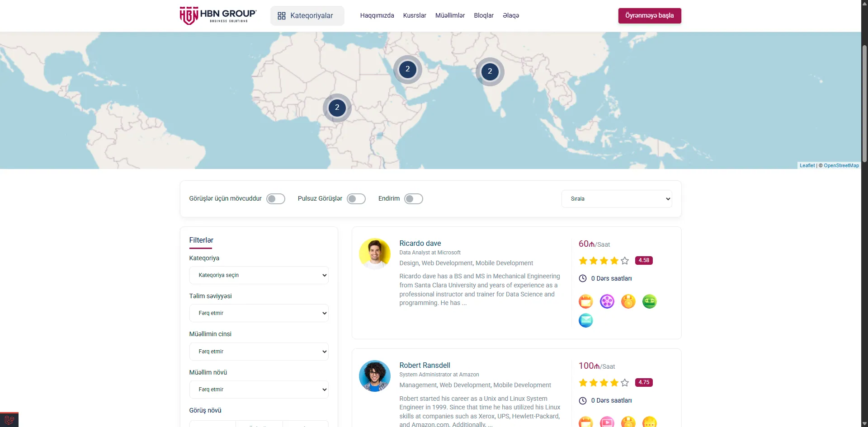Image resolution: width=868 pixels, height=427 pixels.
Task: Click Ricardo dave's calendar badge icon
Action: pos(585,301)
